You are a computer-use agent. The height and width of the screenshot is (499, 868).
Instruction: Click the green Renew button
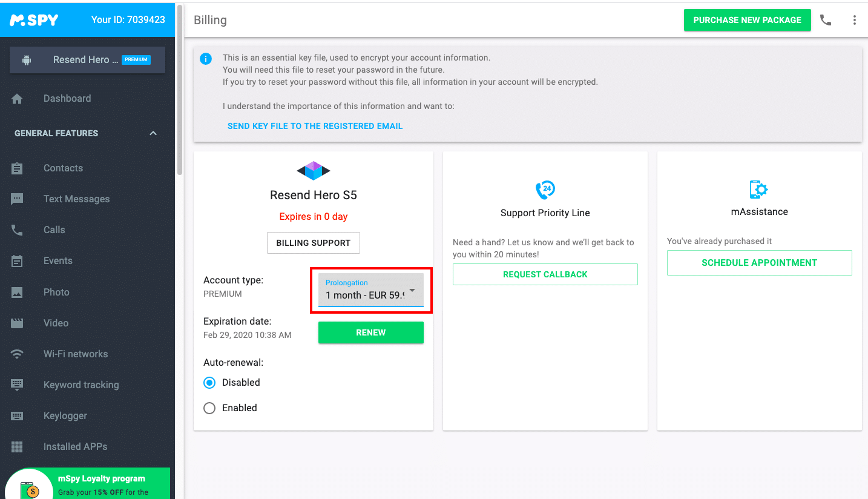pos(371,332)
